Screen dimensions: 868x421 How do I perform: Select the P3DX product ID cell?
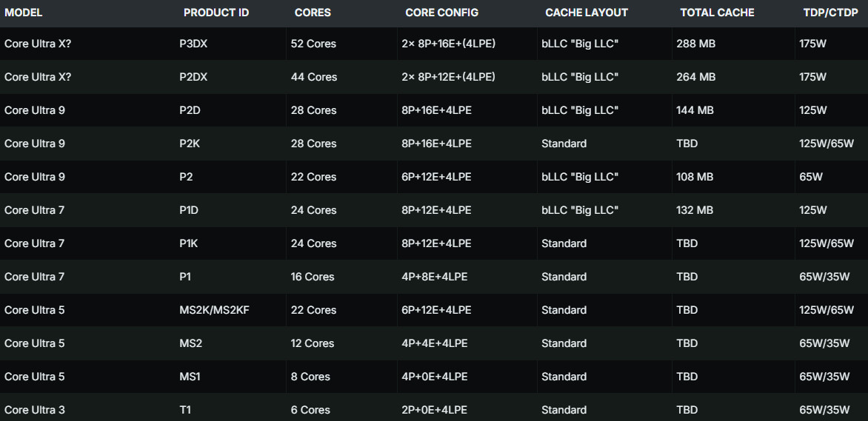(x=193, y=44)
